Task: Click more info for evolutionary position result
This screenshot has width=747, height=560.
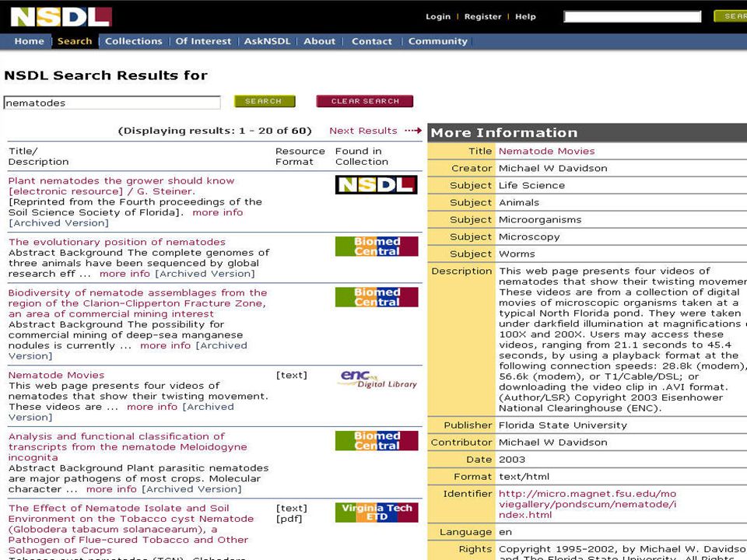Action: (x=124, y=274)
